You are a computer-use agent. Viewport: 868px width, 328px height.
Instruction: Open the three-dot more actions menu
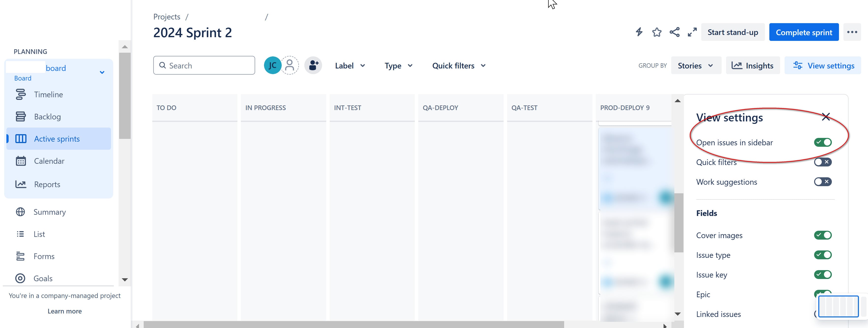click(852, 32)
